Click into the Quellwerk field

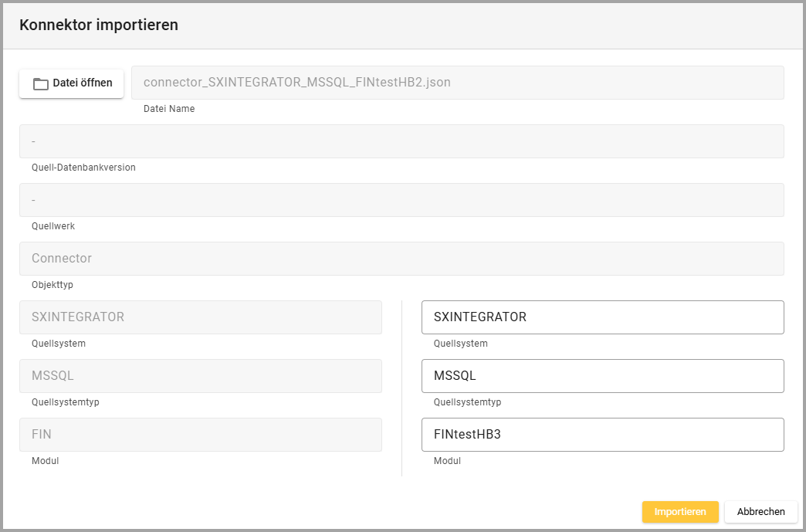(401, 200)
